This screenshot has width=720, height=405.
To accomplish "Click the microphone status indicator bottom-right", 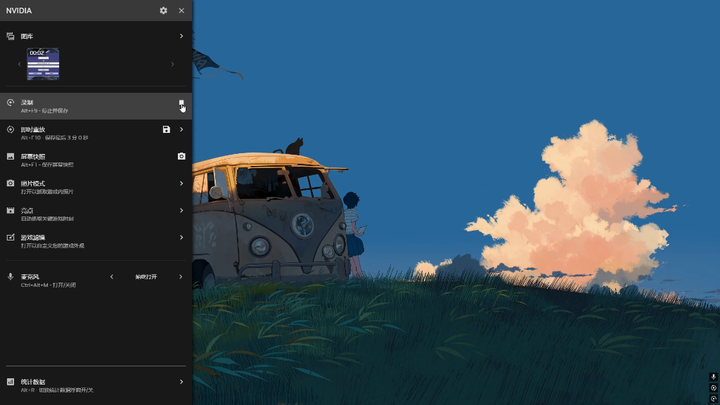I will pos(714,377).
